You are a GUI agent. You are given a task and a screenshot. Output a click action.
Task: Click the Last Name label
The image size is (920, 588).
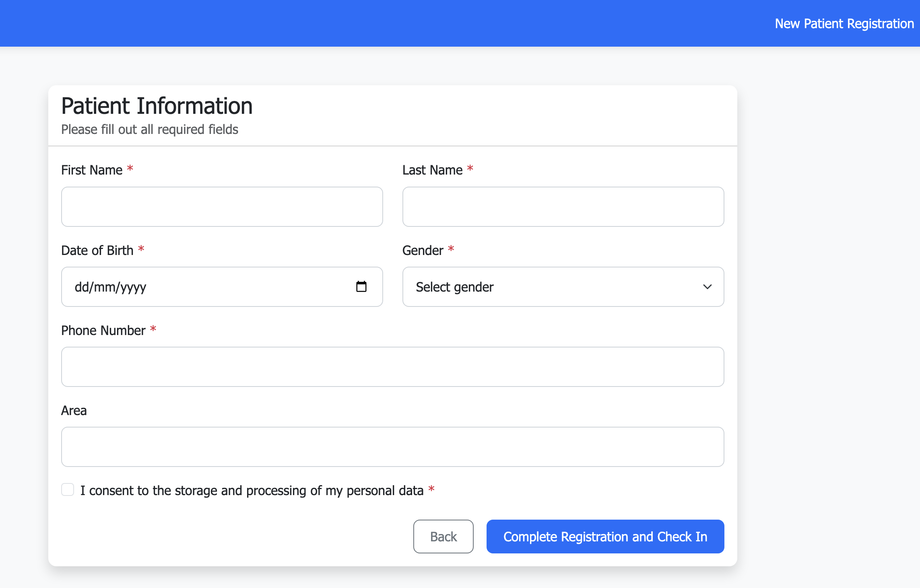tap(432, 170)
